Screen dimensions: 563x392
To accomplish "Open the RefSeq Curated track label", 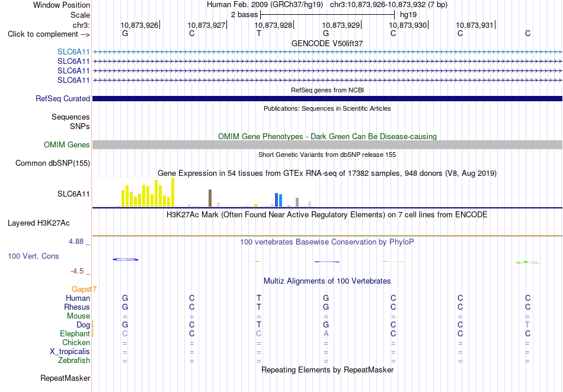I will pyautogui.click(x=62, y=99).
